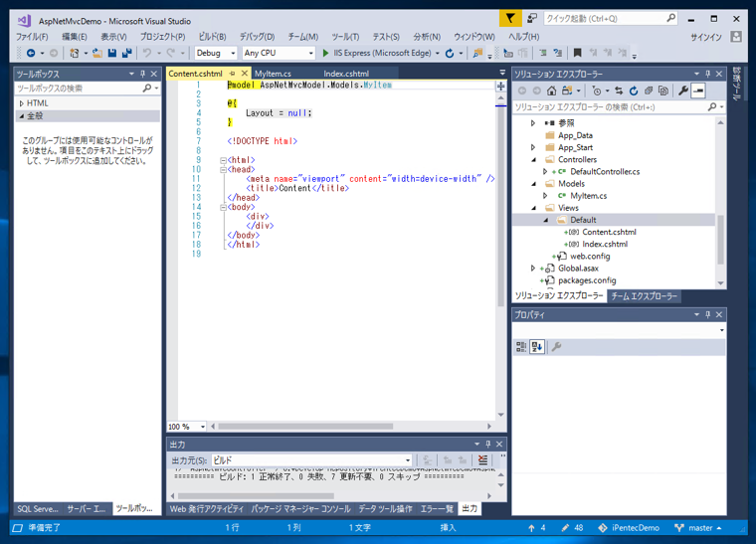Toggle Preview Selected Items button in Solution Explorer
This screenshot has height=544, width=756.
coord(698,91)
